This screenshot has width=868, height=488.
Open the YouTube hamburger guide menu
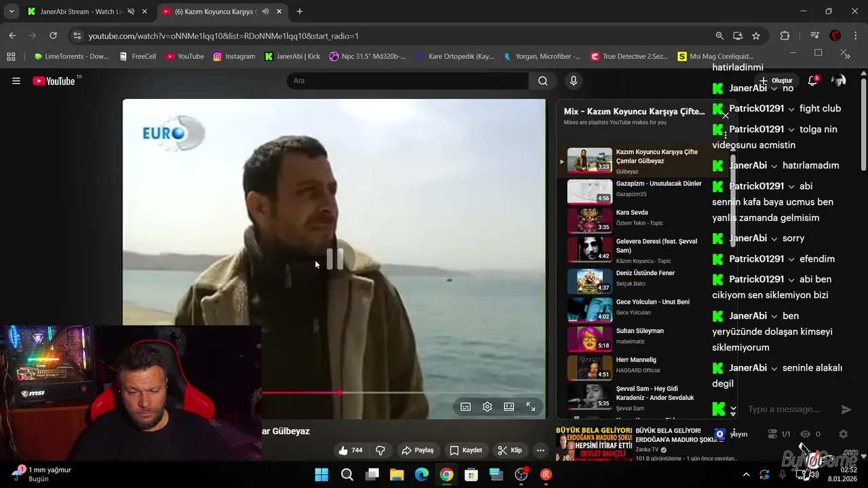pyautogui.click(x=16, y=81)
